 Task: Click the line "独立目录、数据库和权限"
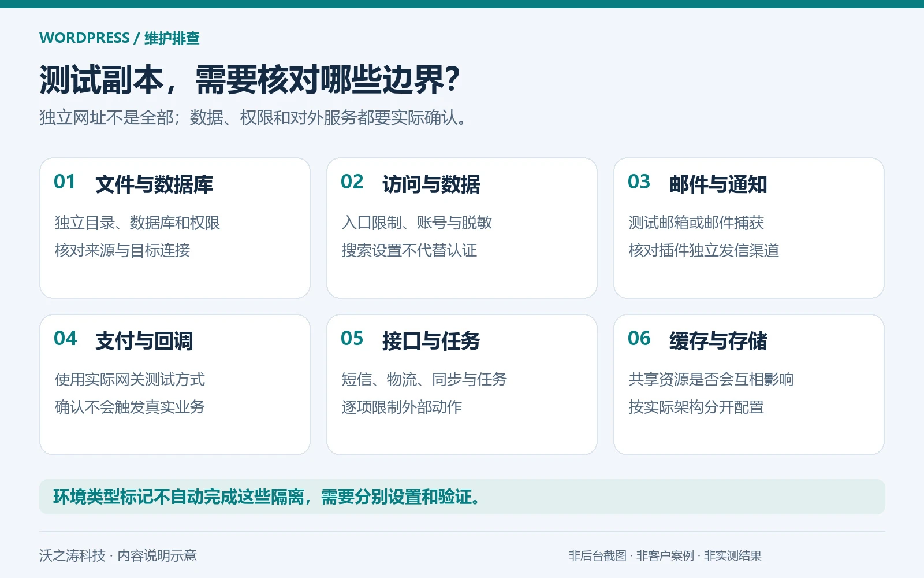coord(137,223)
